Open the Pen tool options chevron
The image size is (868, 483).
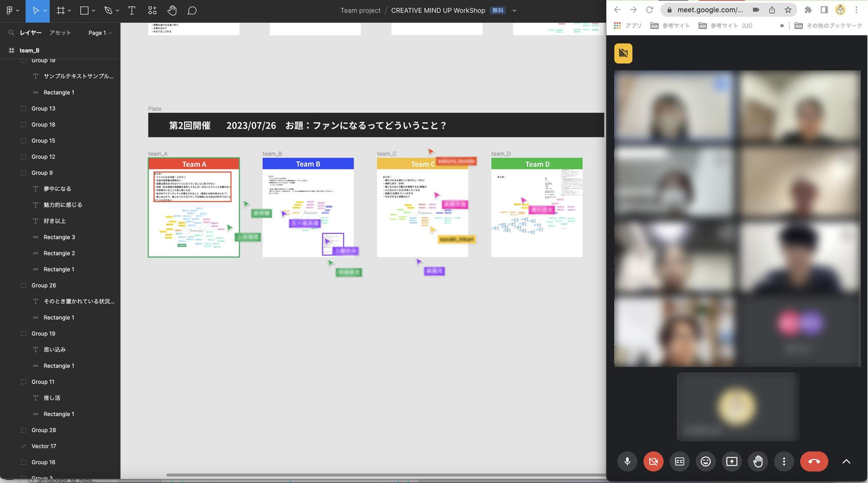[118, 11]
